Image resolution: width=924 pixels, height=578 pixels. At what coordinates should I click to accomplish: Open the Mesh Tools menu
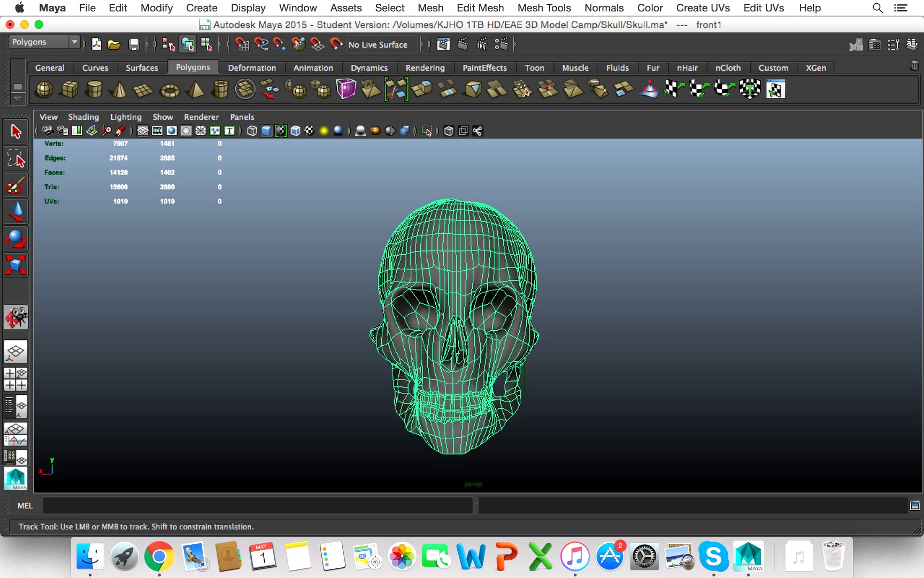point(544,8)
